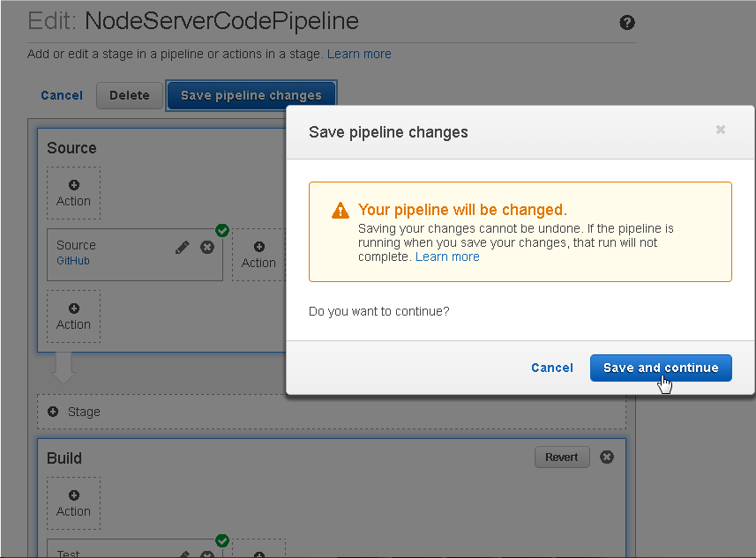
Task: Revert the Build stage changes
Action: pos(562,458)
